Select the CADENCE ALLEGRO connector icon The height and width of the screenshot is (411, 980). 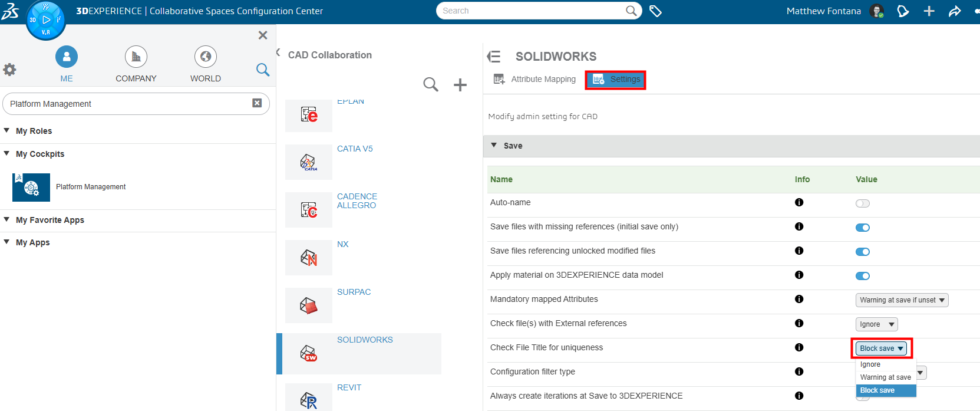309,210
